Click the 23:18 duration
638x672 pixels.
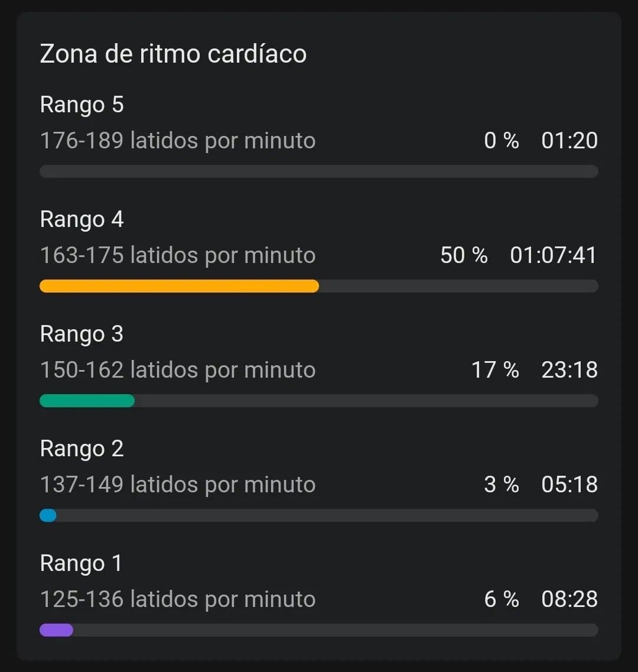[569, 370]
